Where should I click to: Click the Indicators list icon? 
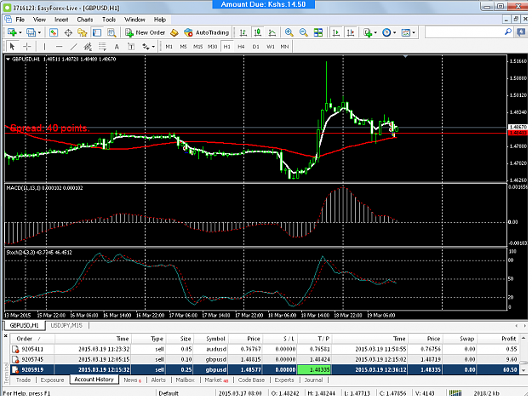click(x=368, y=32)
